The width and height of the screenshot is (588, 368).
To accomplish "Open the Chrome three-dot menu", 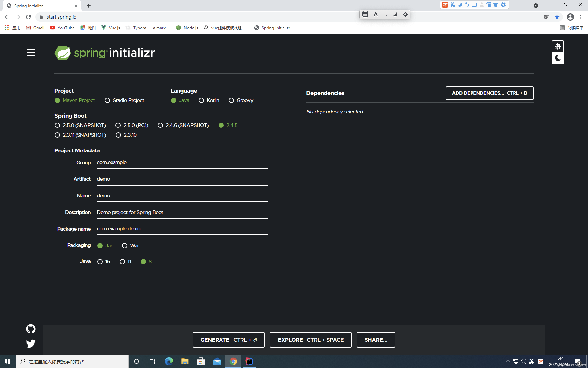I will coord(581,17).
